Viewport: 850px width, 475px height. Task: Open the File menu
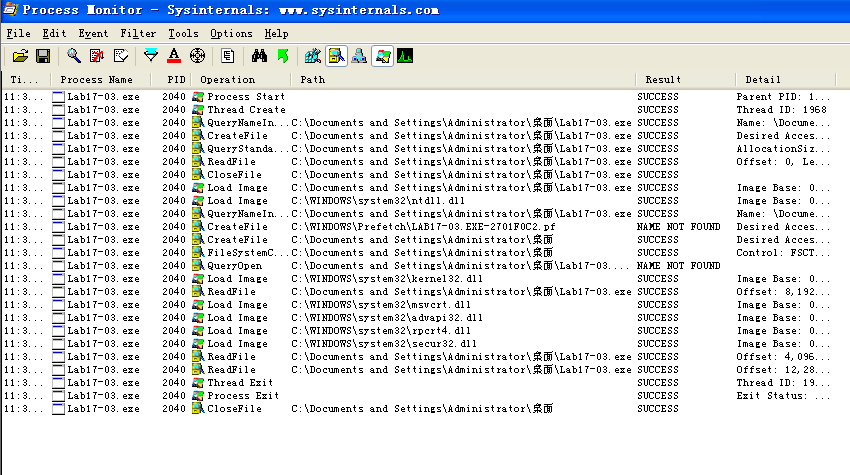(x=18, y=34)
